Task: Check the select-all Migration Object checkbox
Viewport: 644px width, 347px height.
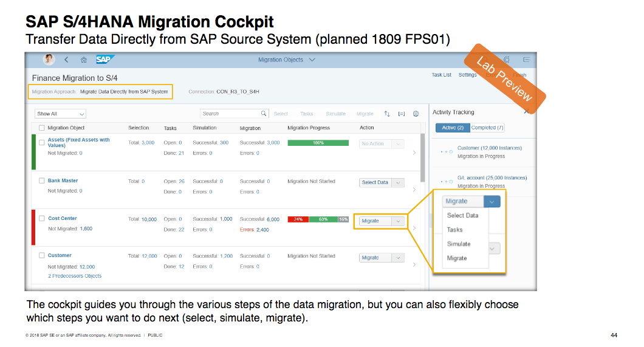Action: click(41, 128)
